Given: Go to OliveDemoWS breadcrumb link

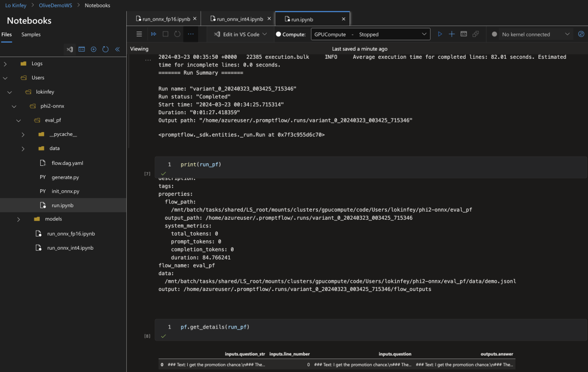Looking at the screenshot, I should click(x=56, y=5).
